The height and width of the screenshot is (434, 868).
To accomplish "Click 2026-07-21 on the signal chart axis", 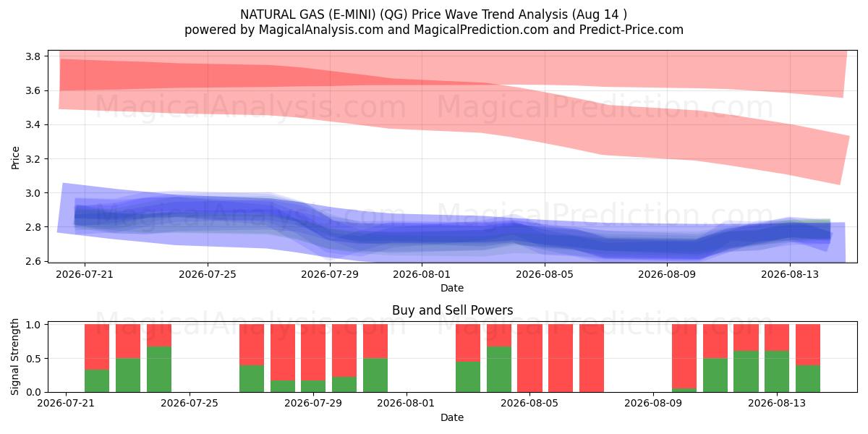I will coord(67,404).
